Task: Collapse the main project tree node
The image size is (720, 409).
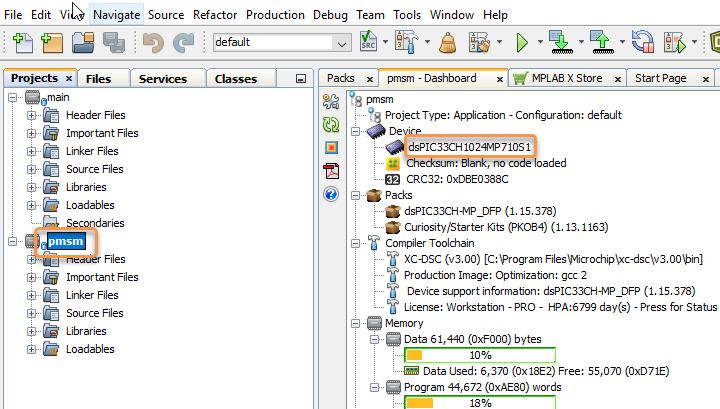Action: pos(13,97)
